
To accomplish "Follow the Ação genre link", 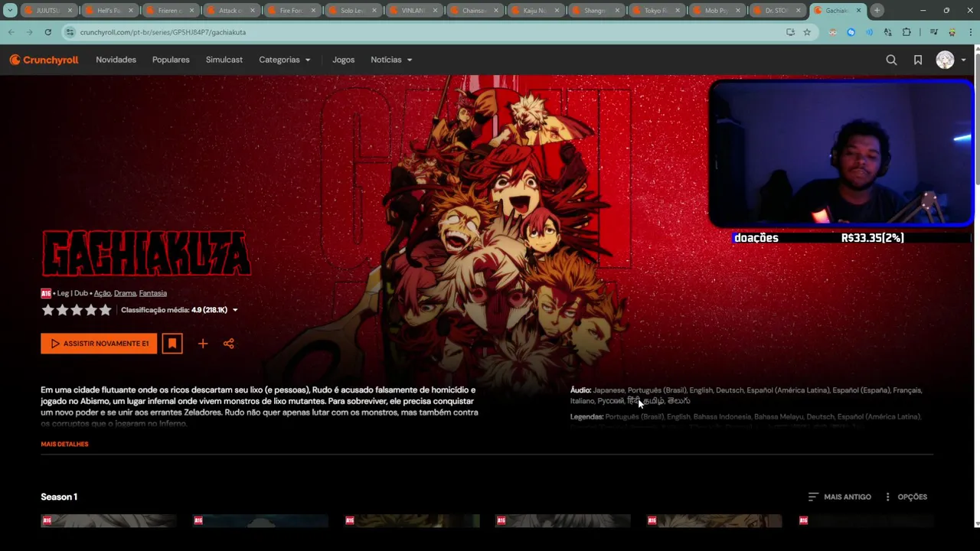I will 102,293.
